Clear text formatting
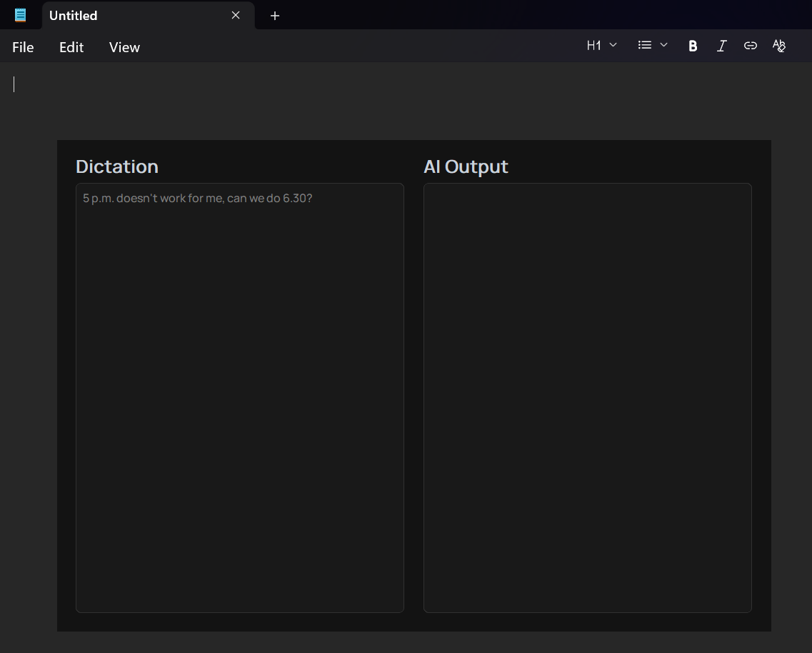 (778, 45)
